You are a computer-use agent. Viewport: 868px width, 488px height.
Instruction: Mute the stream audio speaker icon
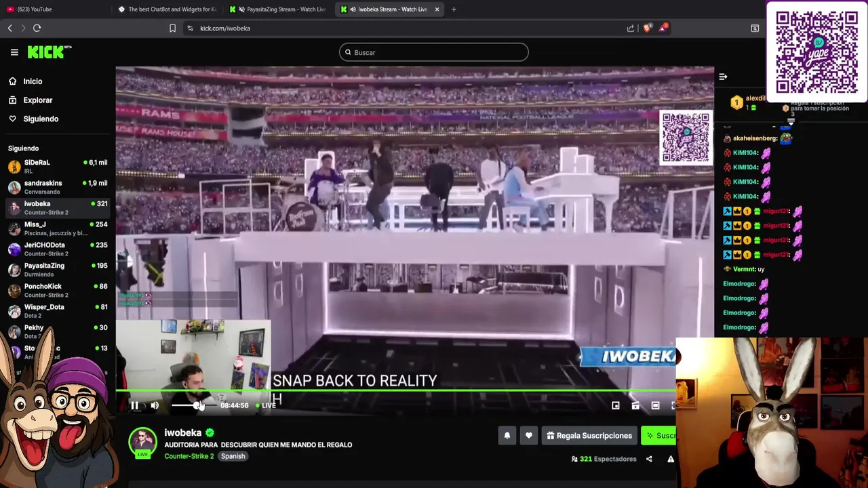coord(155,405)
